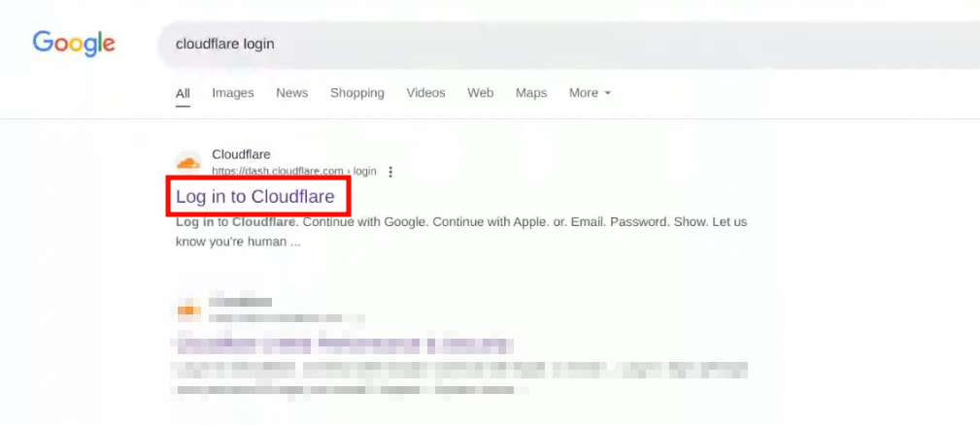
Task: Switch to the Videos tab
Action: click(425, 93)
